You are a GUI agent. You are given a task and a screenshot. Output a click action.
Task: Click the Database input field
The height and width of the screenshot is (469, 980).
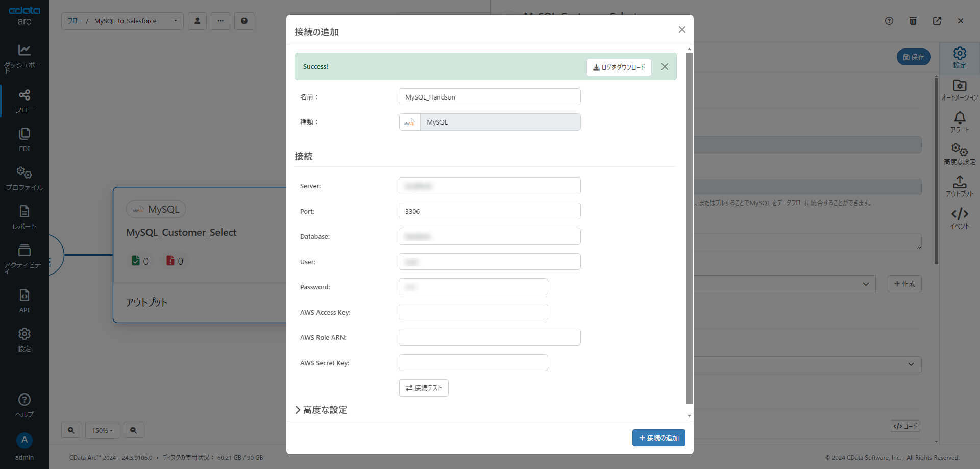tap(489, 236)
